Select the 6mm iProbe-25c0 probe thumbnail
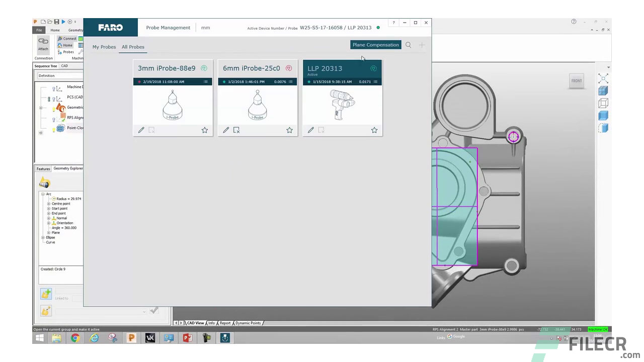 (258, 105)
